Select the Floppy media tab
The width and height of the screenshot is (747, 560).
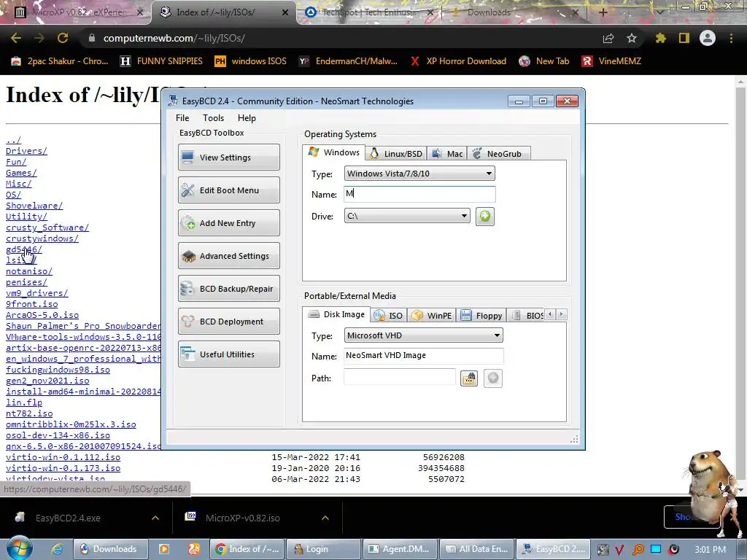(481, 316)
